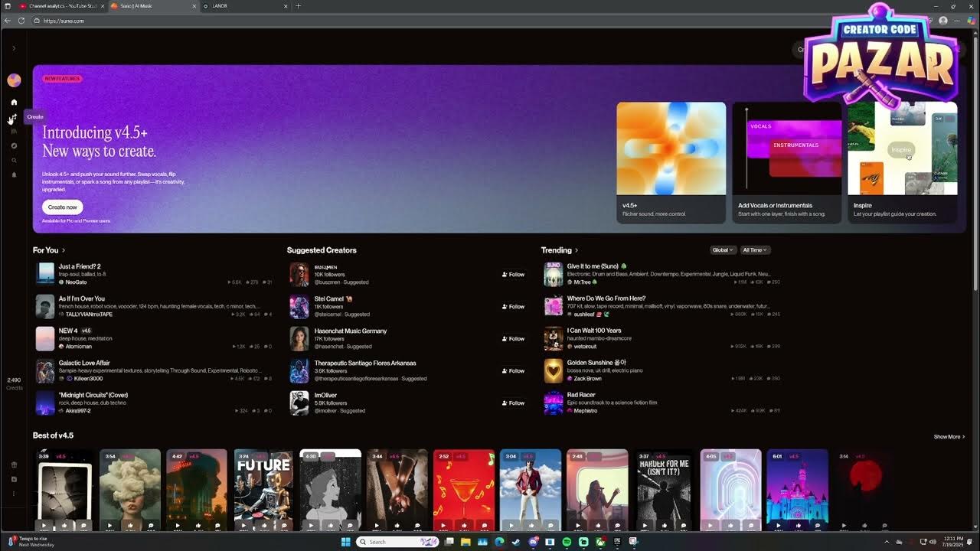This screenshot has width=980, height=551.
Task: Close the LANDR tab
Action: (286, 6)
